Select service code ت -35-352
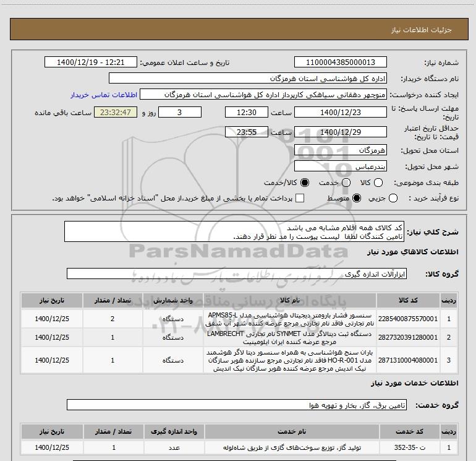The height and width of the screenshot is (461, 476). [x=409, y=447]
